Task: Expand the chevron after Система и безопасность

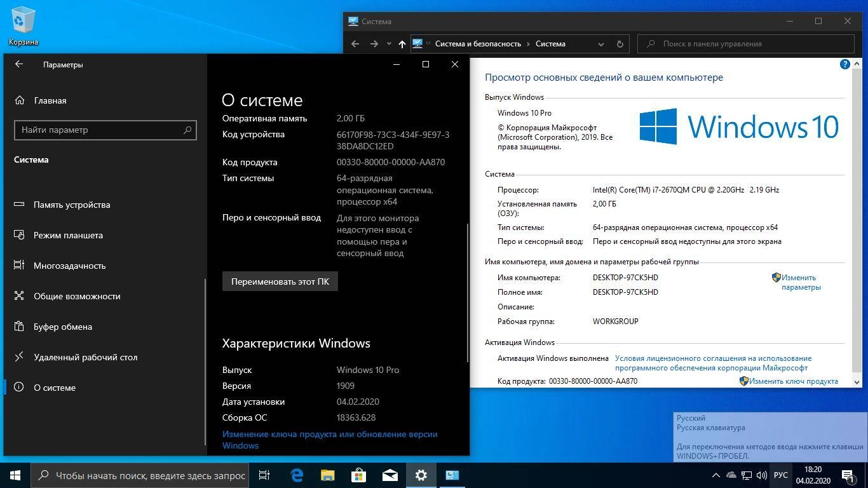Action: [527, 44]
